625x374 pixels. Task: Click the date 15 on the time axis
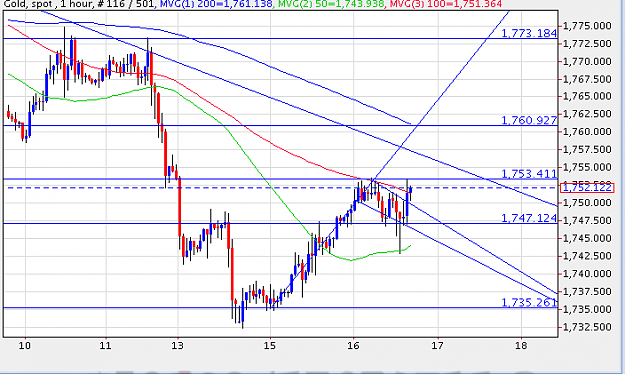coord(269,345)
